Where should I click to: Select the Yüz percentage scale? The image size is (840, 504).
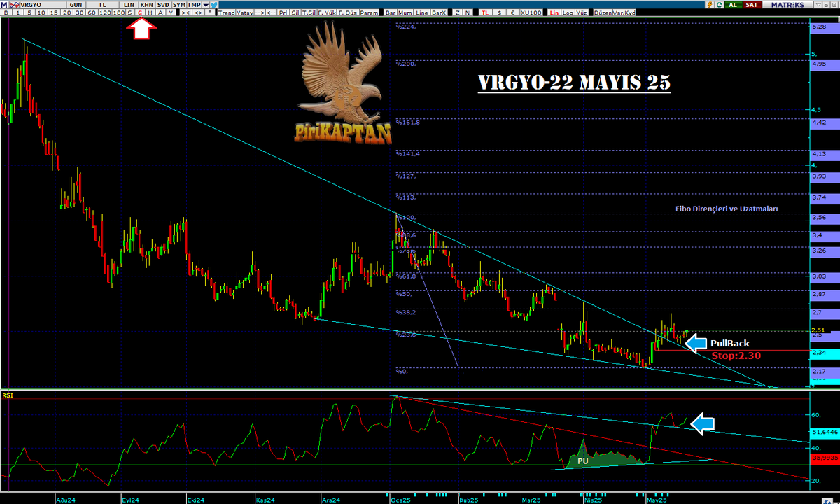point(582,13)
